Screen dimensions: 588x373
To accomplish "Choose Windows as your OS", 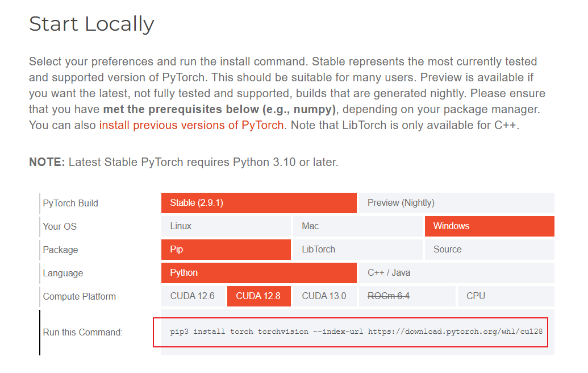I will pyautogui.click(x=489, y=226).
